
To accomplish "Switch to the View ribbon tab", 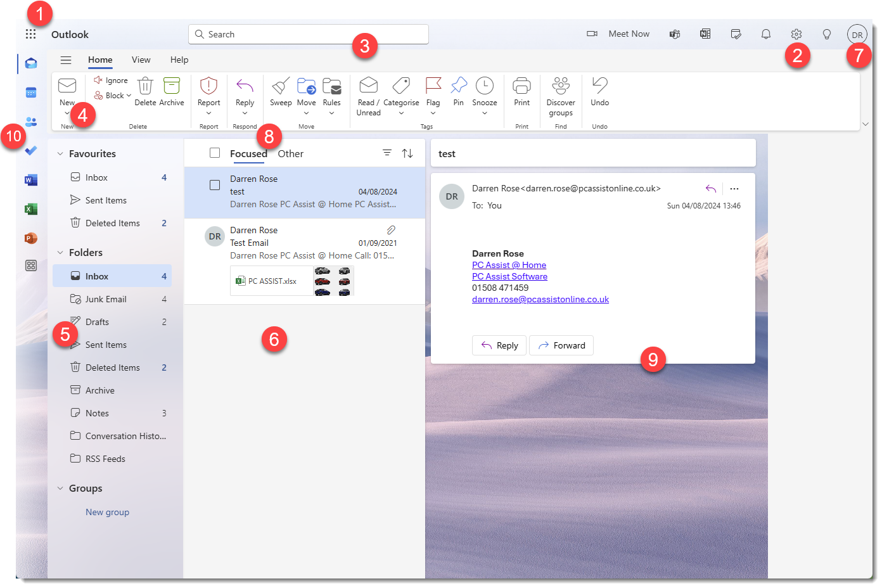I will point(141,60).
